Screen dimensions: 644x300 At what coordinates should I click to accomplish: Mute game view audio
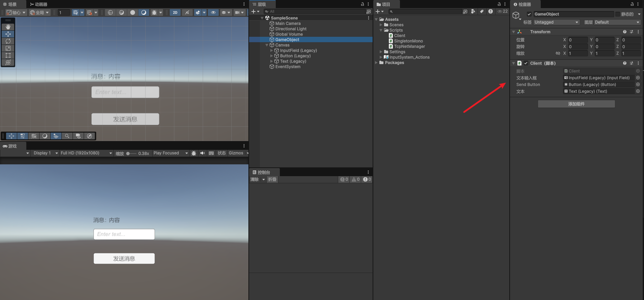[x=203, y=153]
